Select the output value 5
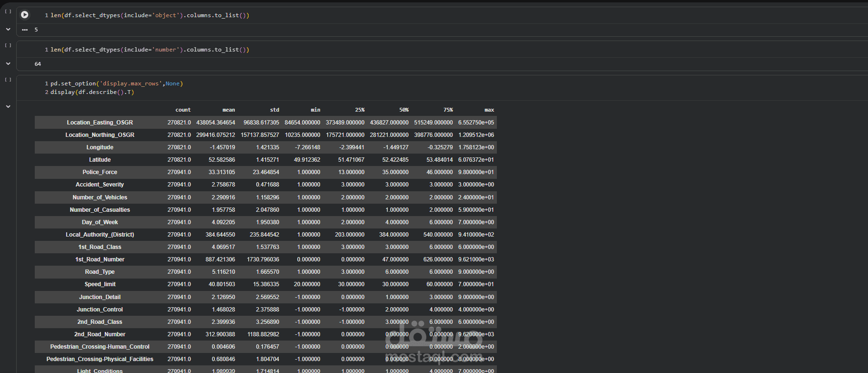The height and width of the screenshot is (373, 868). [36, 30]
